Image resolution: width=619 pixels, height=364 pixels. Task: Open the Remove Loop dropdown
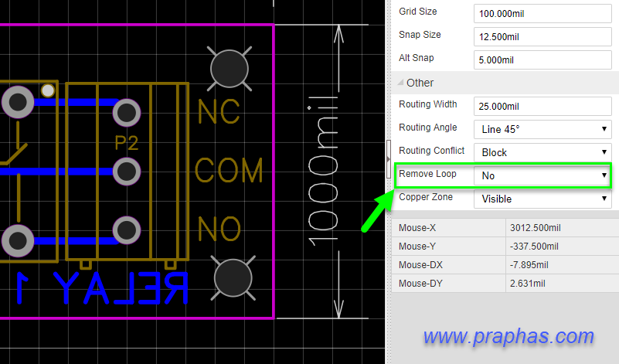click(x=542, y=175)
